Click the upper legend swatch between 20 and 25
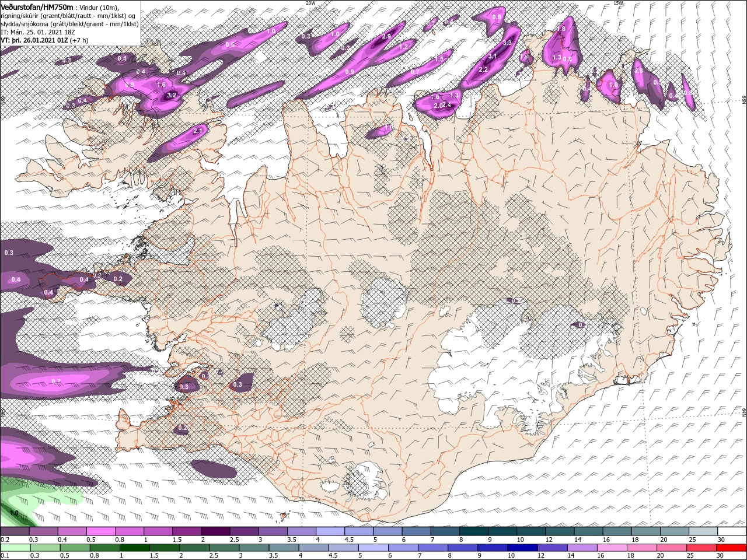747x560 pixels. point(674,531)
